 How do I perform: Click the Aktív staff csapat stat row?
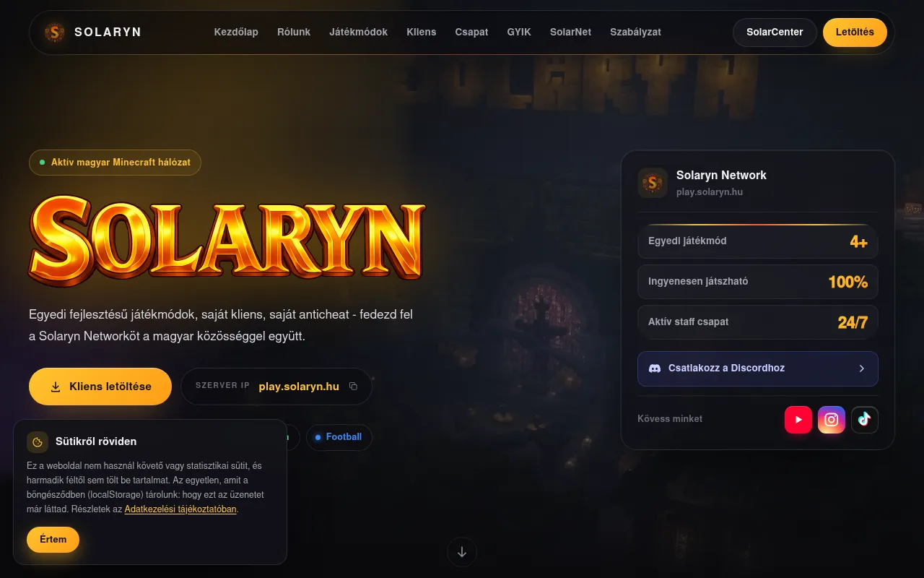(758, 322)
